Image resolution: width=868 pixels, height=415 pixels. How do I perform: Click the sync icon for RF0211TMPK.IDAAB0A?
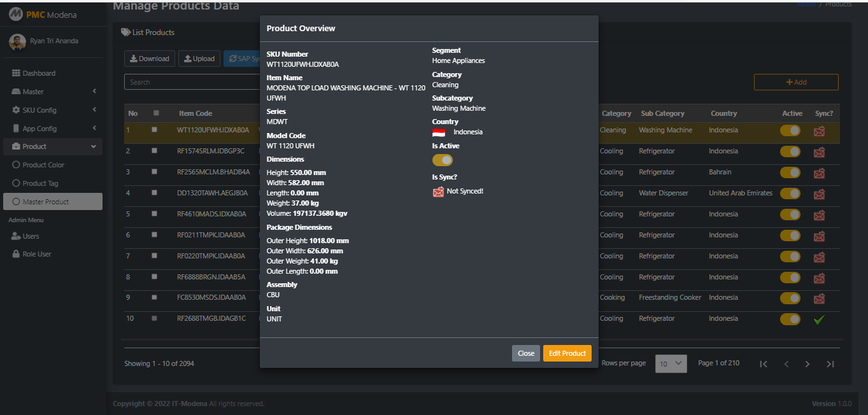point(819,236)
